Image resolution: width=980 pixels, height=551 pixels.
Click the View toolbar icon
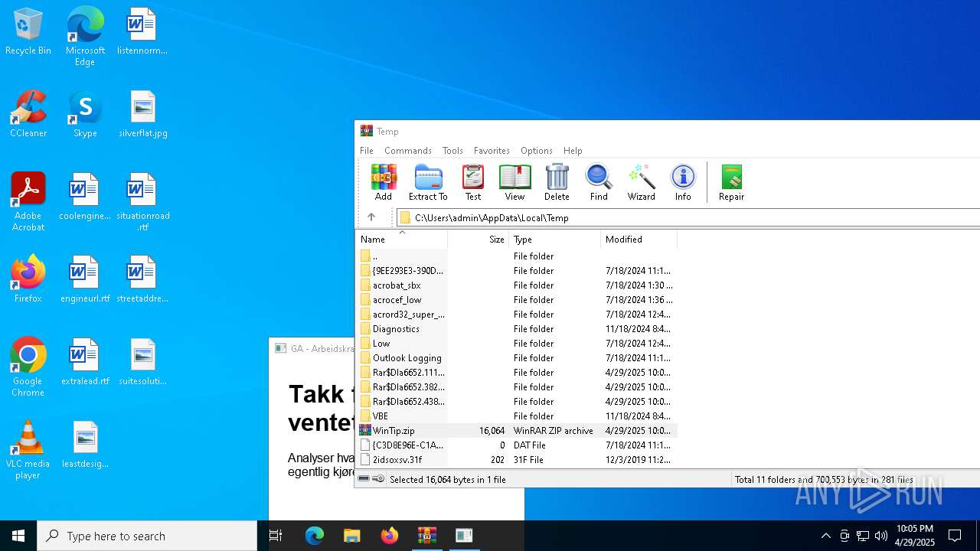point(514,182)
